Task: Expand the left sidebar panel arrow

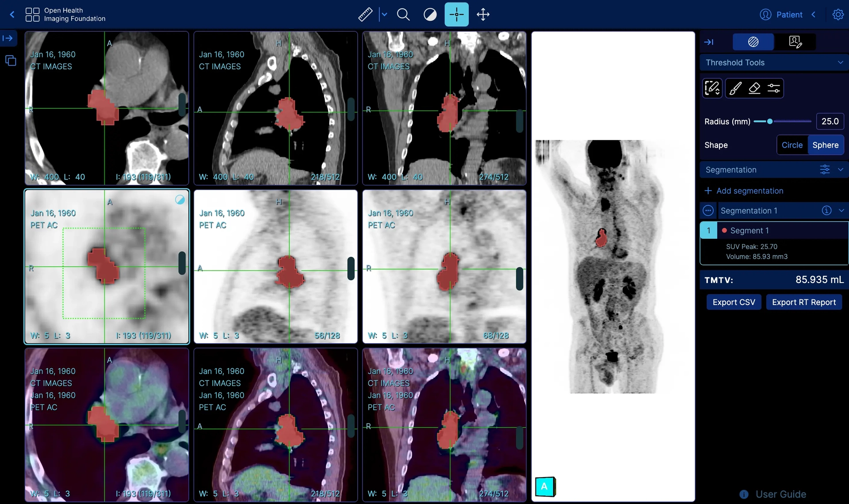Action: [x=8, y=38]
